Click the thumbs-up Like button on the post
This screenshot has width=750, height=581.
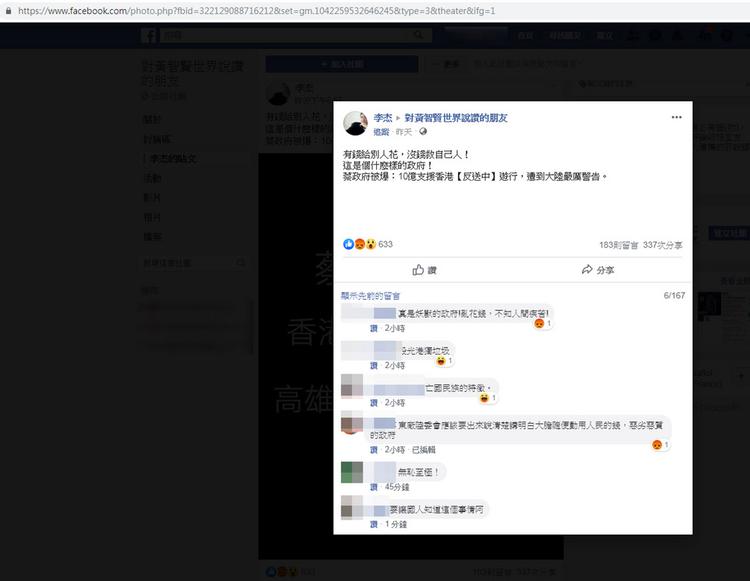424,270
